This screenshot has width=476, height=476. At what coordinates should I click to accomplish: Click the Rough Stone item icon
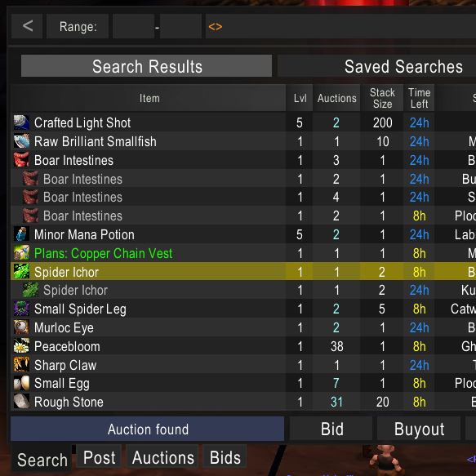point(21,402)
